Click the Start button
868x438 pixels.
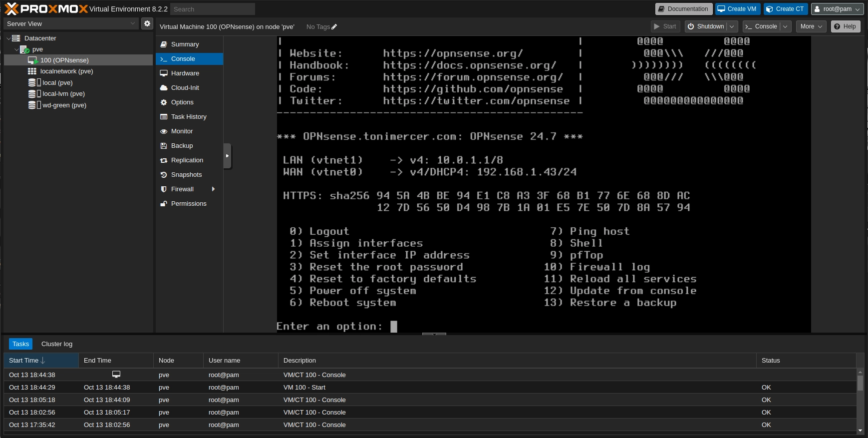coord(665,26)
